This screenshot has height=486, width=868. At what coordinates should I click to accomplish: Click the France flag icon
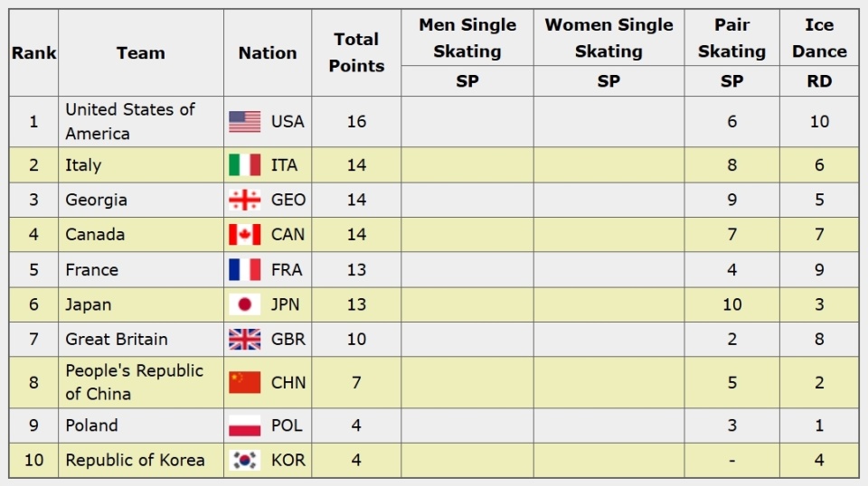point(244,269)
